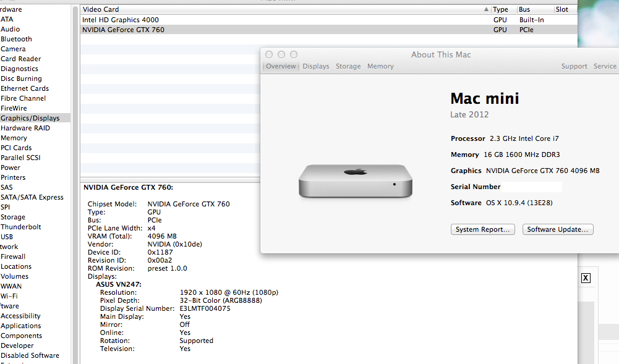Select Firewall in the sidebar
Viewport: 619px width, 364px height.
pyautogui.click(x=13, y=256)
